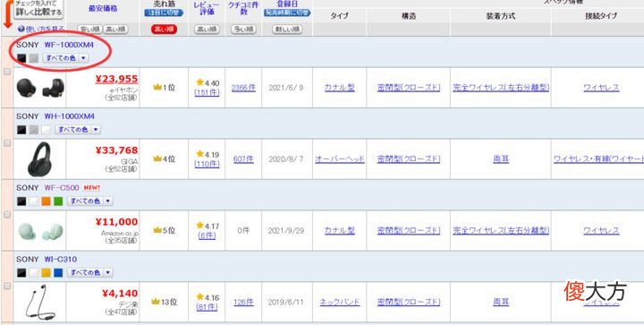Sort price by 高い順 under 最安価格
Image resolution: width=644 pixels, height=325 pixels.
coord(115,30)
